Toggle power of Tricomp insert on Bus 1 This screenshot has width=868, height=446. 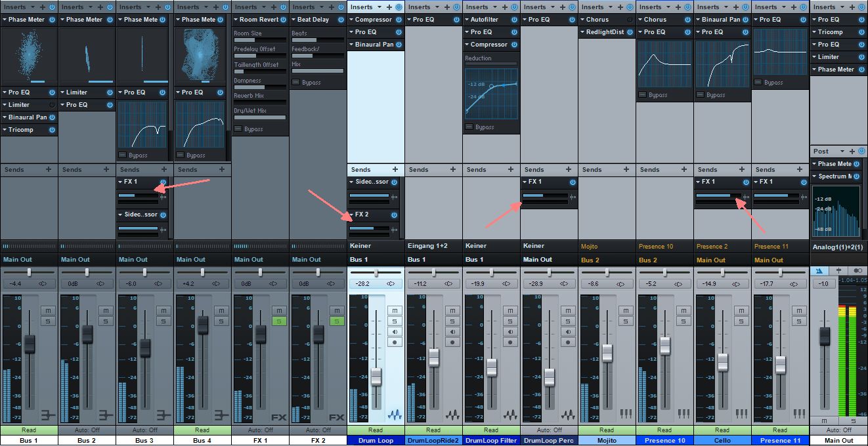click(x=52, y=130)
